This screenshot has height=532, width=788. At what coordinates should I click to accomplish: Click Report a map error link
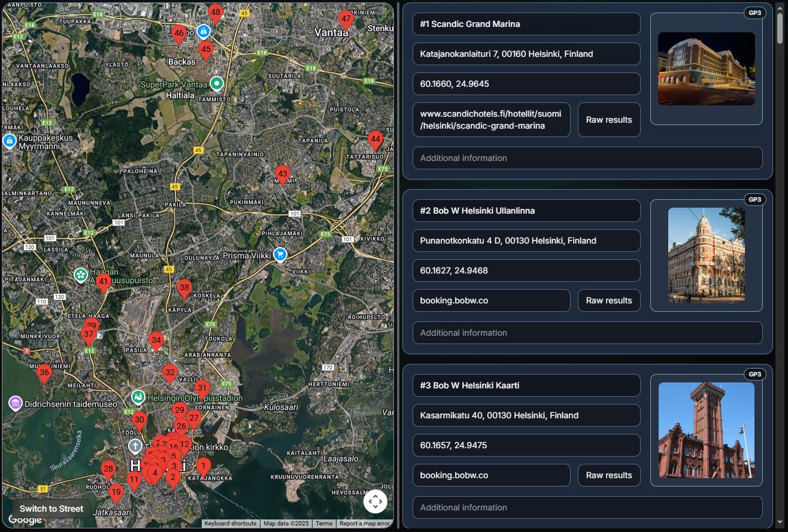(x=364, y=524)
